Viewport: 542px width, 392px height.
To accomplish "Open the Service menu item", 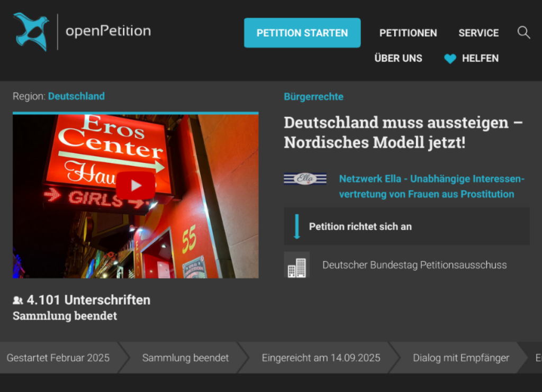I will 478,33.
